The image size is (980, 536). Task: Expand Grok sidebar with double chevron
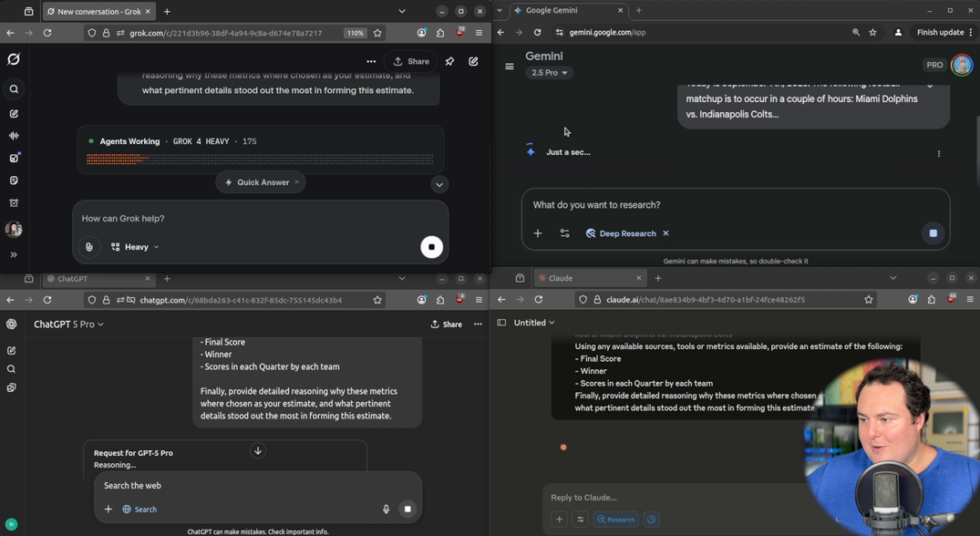[14, 255]
